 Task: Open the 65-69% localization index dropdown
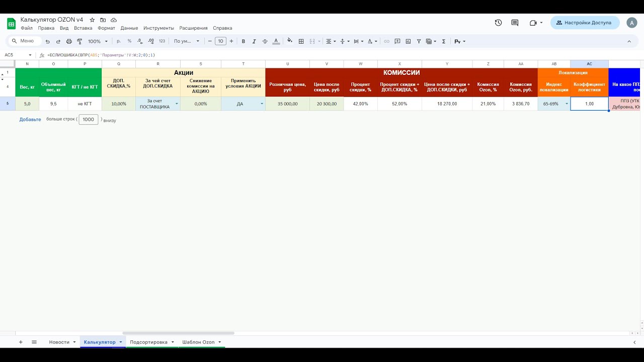(567, 104)
